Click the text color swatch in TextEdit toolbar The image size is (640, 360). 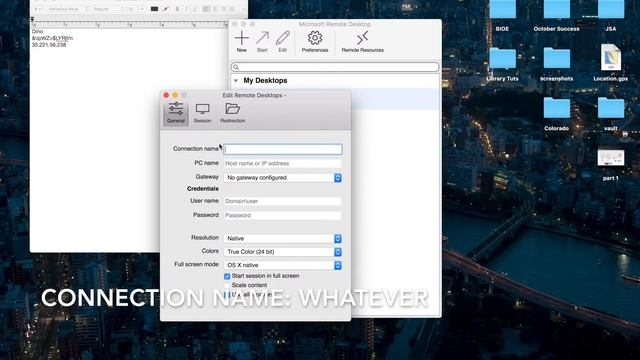154,9
